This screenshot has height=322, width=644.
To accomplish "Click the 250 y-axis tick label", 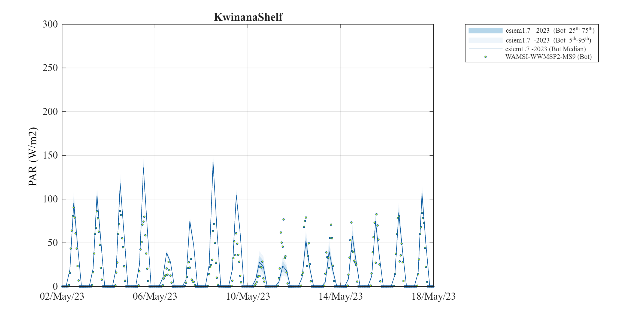I will point(50,68).
